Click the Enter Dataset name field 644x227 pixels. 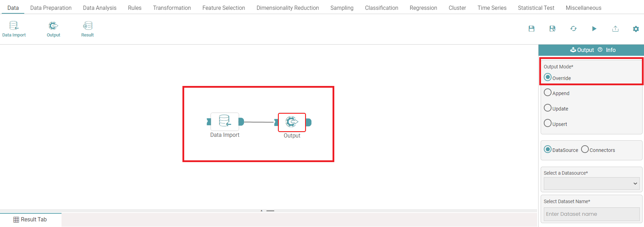(x=591, y=214)
